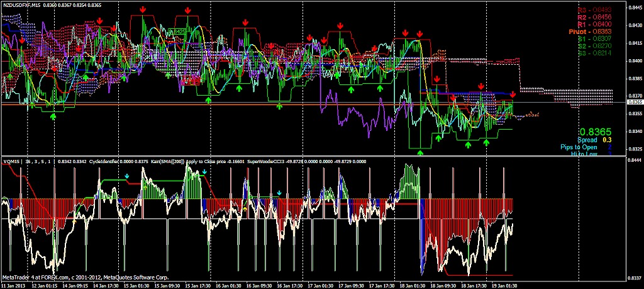Click the 0.8415 price axis label
Screen dimensions: 644x289
(x=635, y=43)
